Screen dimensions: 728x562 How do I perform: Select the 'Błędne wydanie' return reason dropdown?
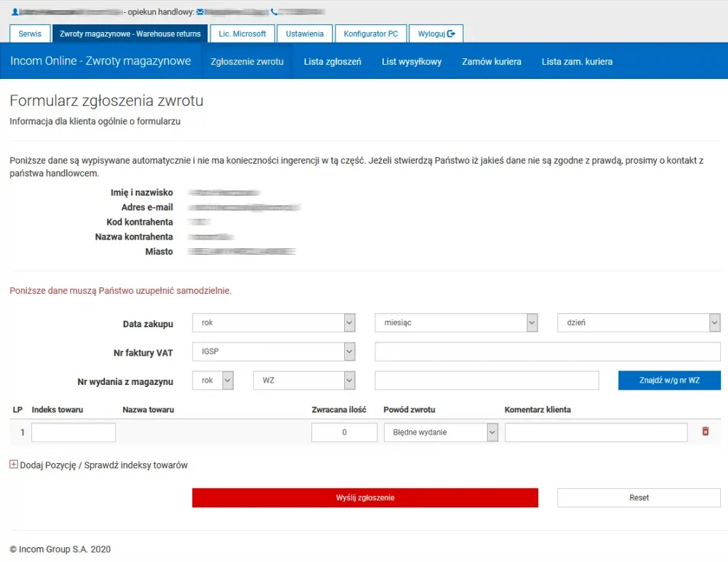pyautogui.click(x=441, y=433)
